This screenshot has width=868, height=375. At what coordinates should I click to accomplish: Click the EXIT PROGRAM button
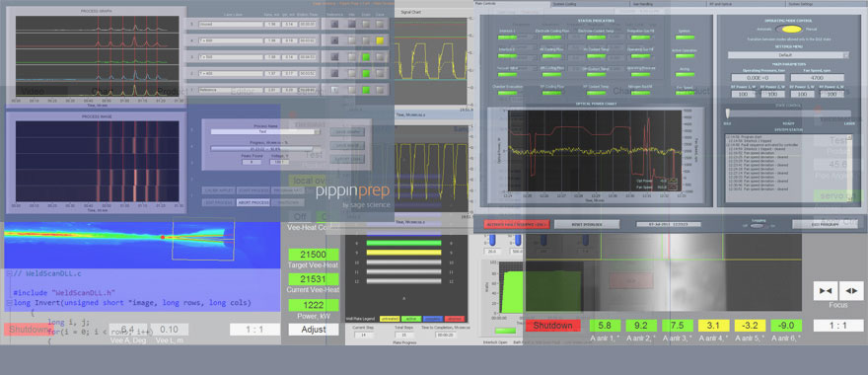click(826, 224)
